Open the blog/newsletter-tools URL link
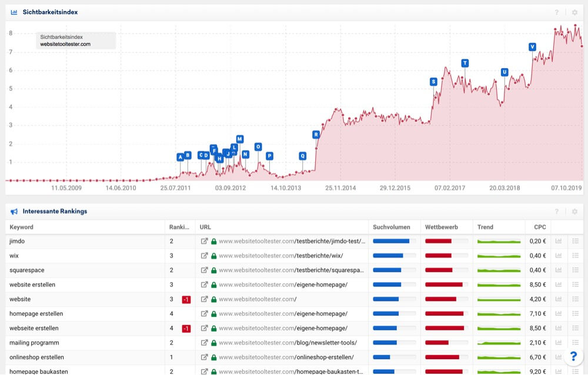 click(x=288, y=343)
